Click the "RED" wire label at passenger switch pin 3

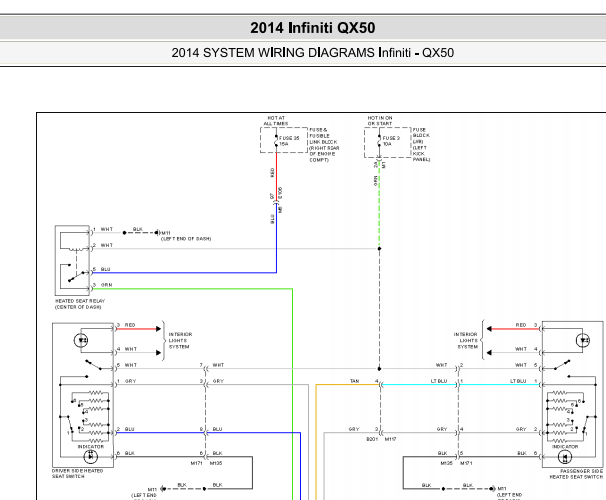pyautogui.click(x=521, y=325)
